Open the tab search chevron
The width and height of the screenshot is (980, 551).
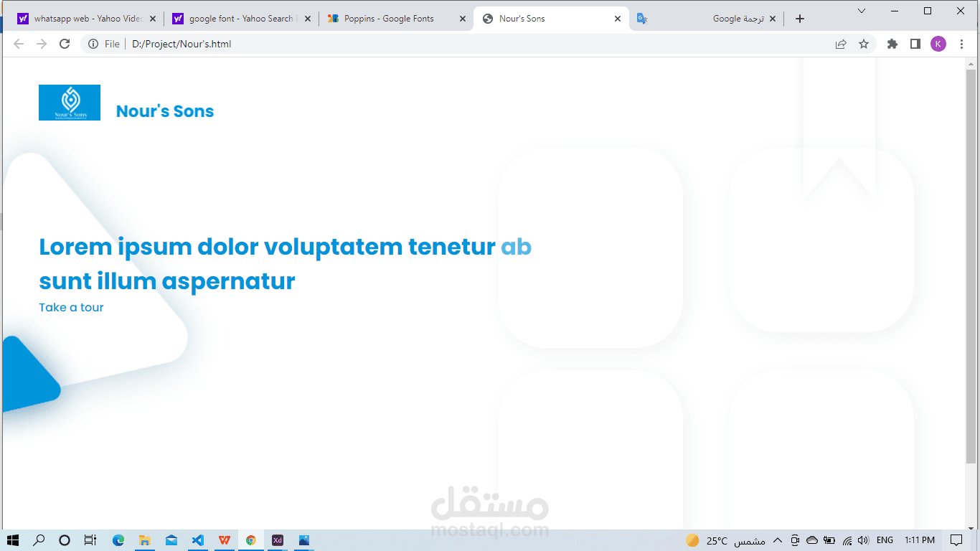point(862,11)
